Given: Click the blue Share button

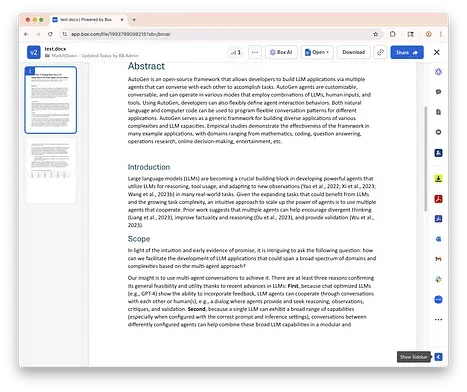Looking at the screenshot, I should click(x=407, y=52).
